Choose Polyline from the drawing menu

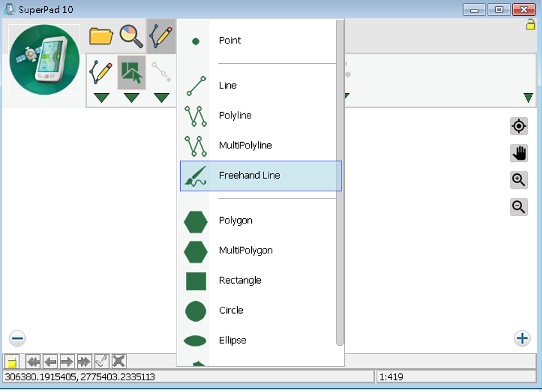tap(235, 116)
